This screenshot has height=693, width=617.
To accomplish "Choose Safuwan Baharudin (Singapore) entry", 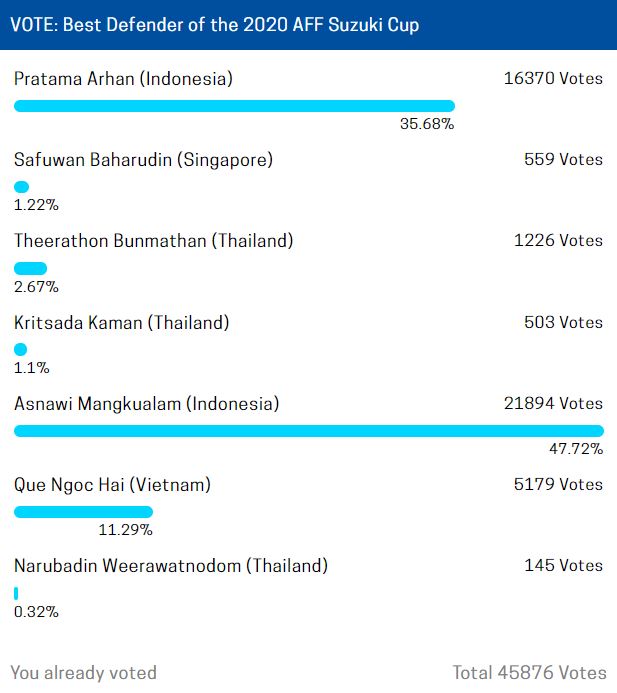I will [x=143, y=160].
